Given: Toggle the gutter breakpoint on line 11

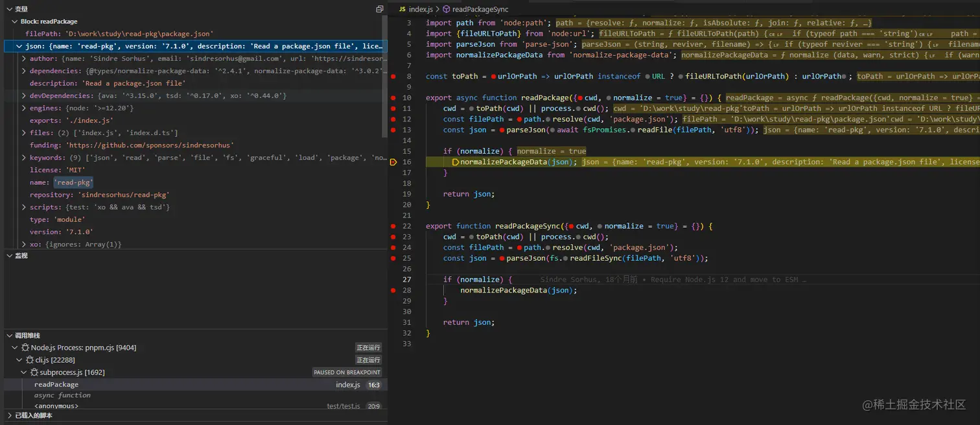Looking at the screenshot, I should point(393,108).
